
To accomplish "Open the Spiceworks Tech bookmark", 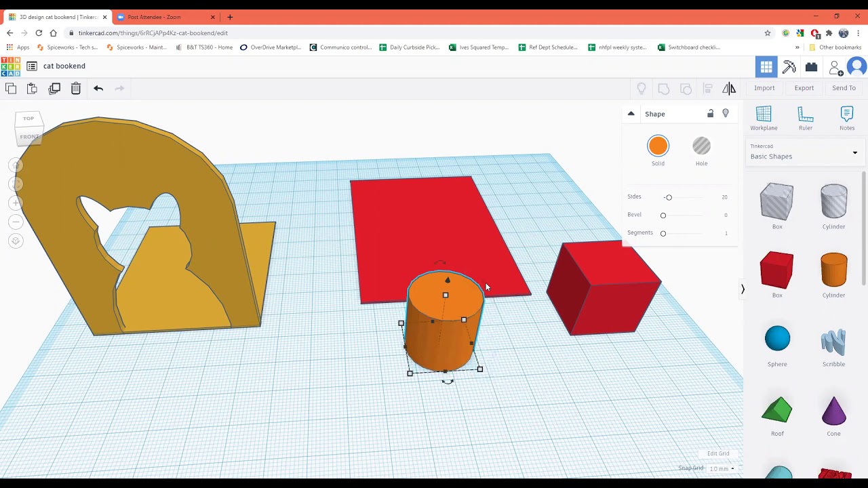I will pos(68,47).
